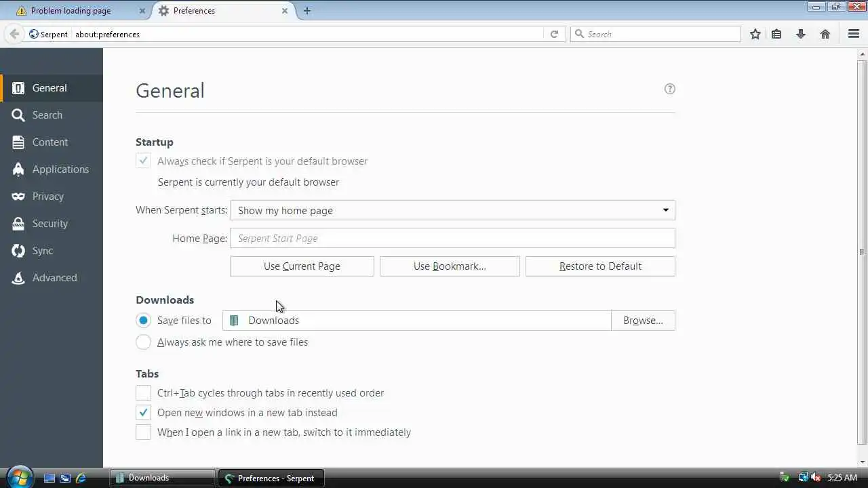Image resolution: width=868 pixels, height=488 pixels.
Task: Click Show Desktop quick launch icon
Action: point(50,478)
